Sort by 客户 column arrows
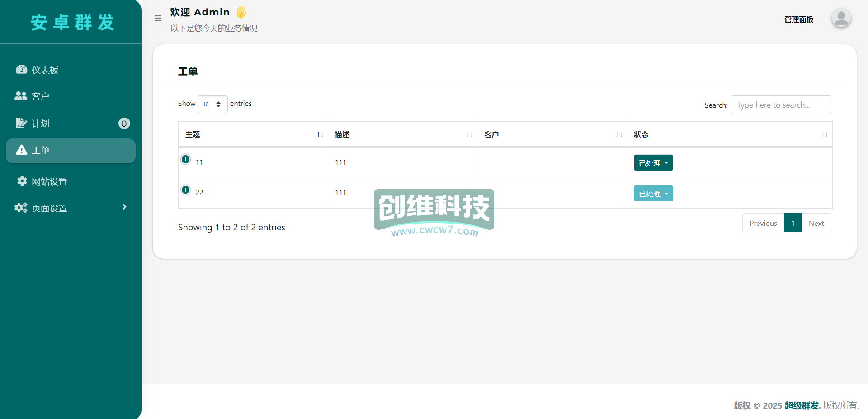Screen dimensions: 868x419 click(x=619, y=135)
